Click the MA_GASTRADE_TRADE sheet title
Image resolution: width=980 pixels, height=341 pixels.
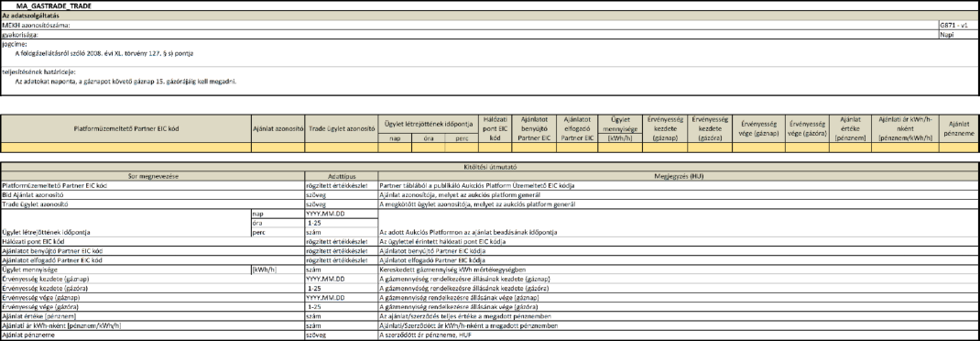click(x=52, y=5)
